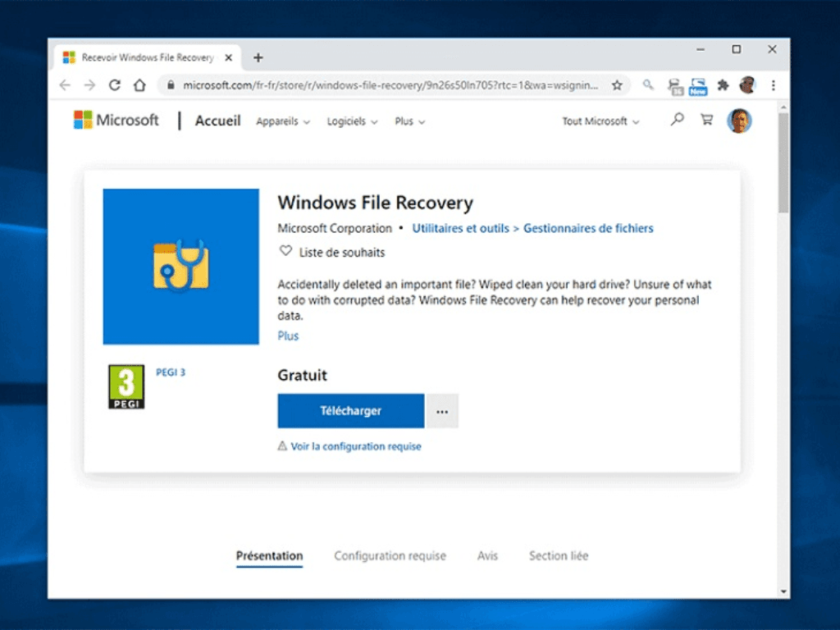Viewport: 840px width, 630px height.
Task: Expand the Tout Microsoft dropdown
Action: pyautogui.click(x=600, y=121)
